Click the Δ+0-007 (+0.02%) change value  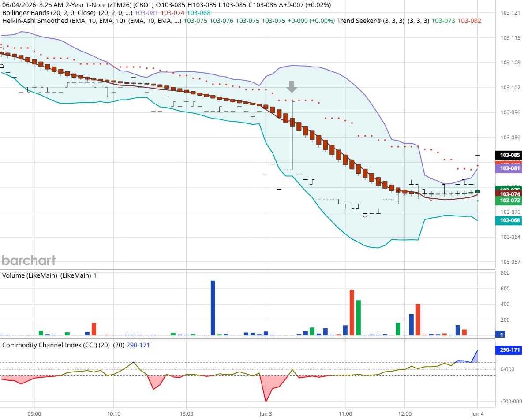[305, 5]
